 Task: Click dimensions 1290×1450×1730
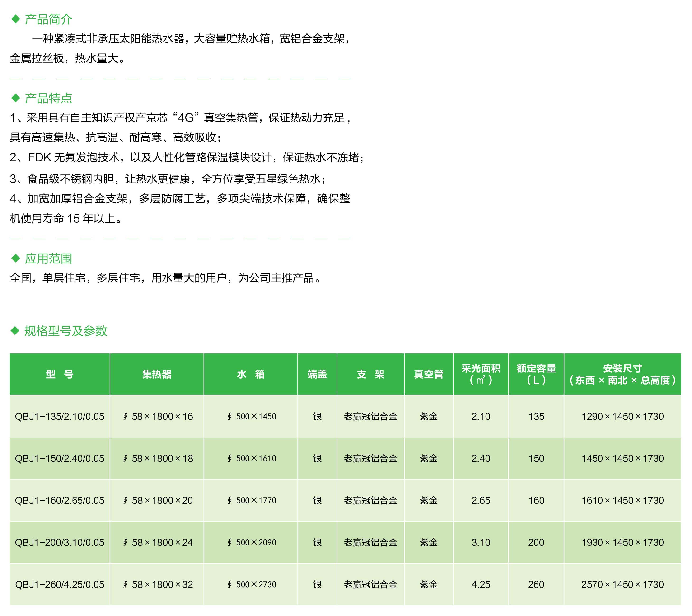623,416
